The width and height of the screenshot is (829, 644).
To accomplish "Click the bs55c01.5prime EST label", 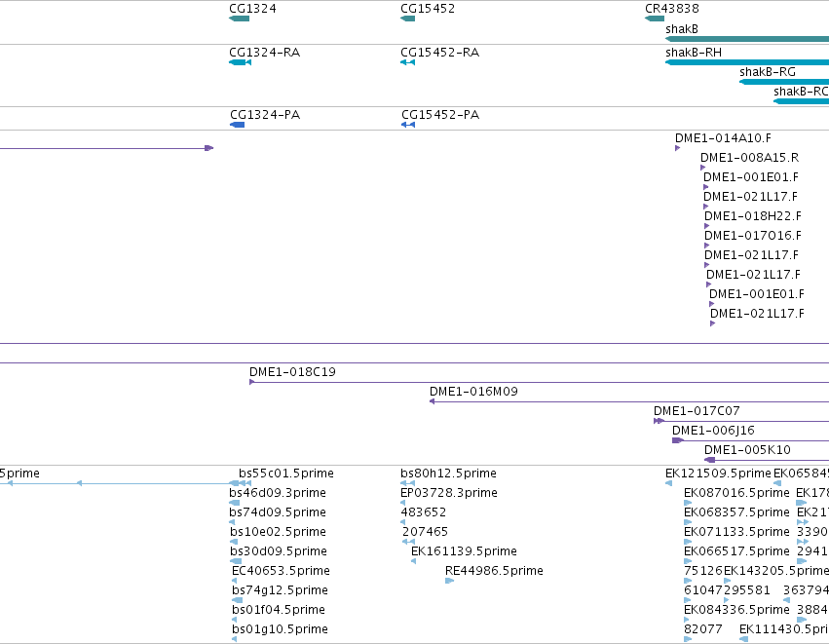I will 286,474.
